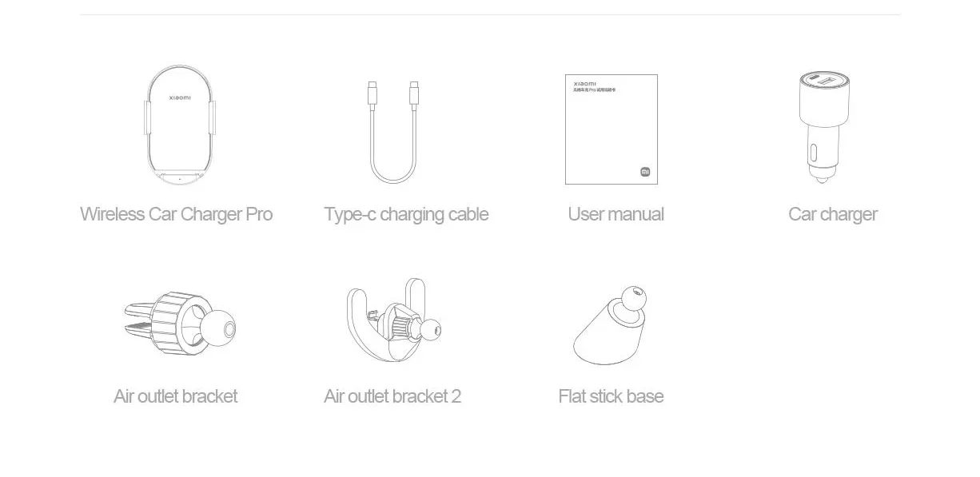Click the "Air outlet bracket 2" caption
This screenshot has width=980, height=477.
click(x=392, y=396)
